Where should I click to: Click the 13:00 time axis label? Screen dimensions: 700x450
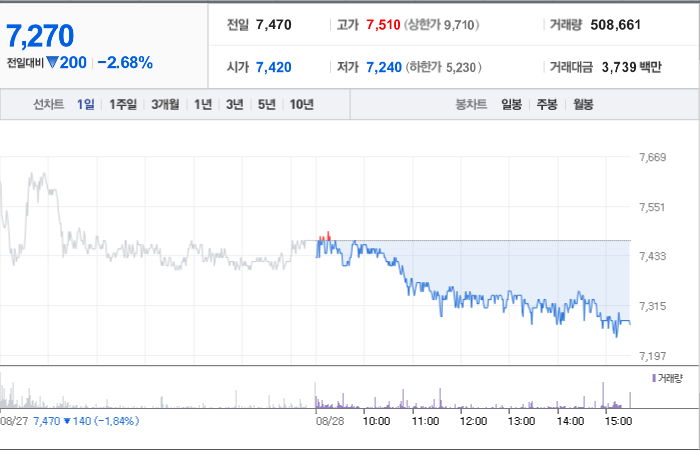521,421
